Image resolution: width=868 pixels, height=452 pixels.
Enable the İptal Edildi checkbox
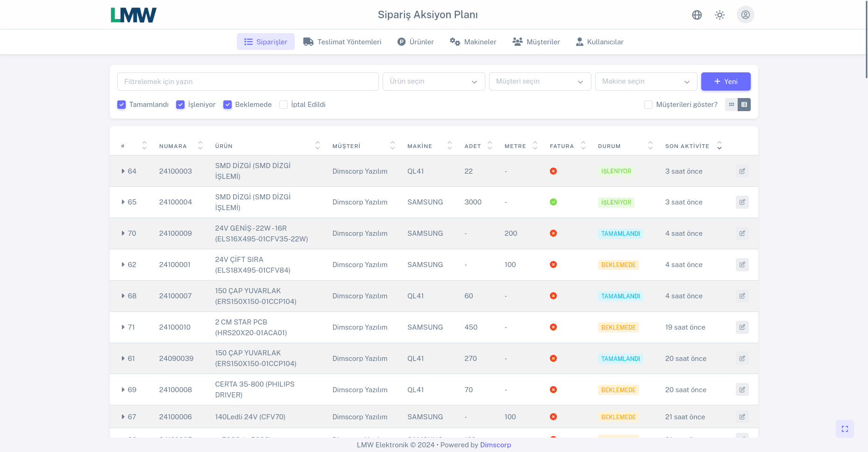tap(284, 105)
